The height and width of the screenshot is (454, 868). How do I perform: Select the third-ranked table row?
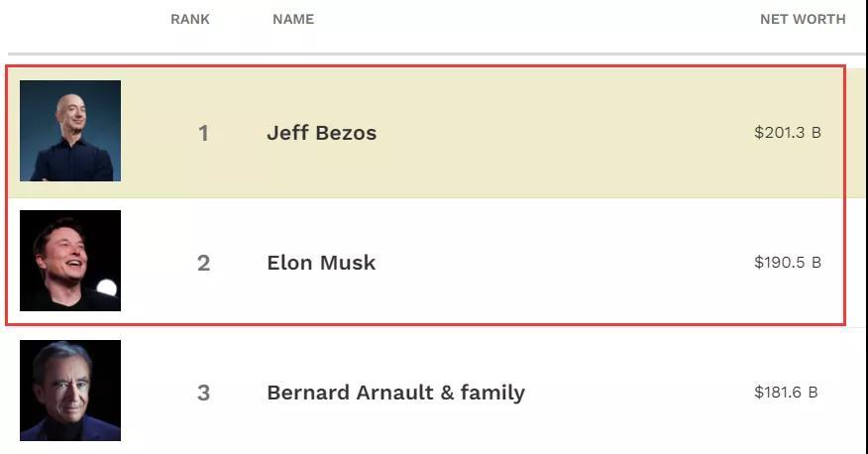click(x=436, y=391)
